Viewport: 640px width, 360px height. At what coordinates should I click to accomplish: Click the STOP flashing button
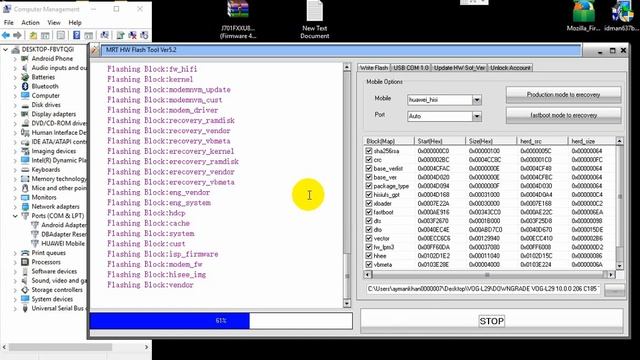tap(491, 321)
